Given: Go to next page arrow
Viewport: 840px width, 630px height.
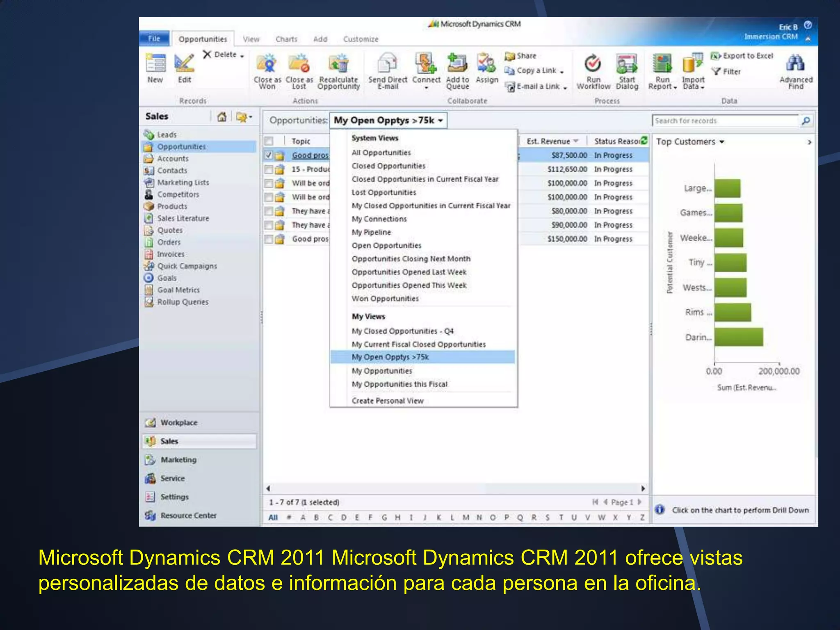Looking at the screenshot, I should pos(639,502).
